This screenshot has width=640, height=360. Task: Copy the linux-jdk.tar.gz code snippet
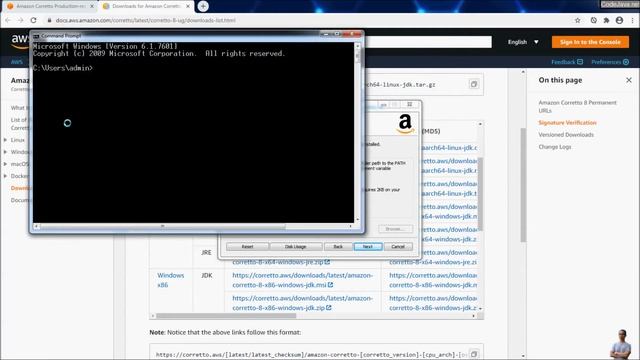(x=473, y=84)
